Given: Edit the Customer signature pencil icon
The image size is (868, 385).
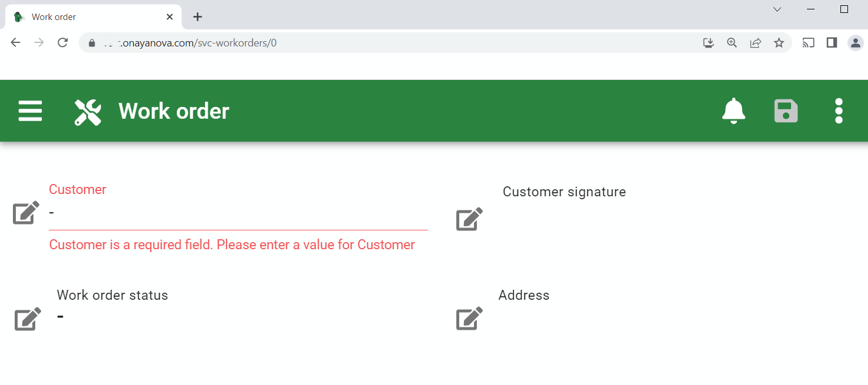Looking at the screenshot, I should [x=470, y=219].
